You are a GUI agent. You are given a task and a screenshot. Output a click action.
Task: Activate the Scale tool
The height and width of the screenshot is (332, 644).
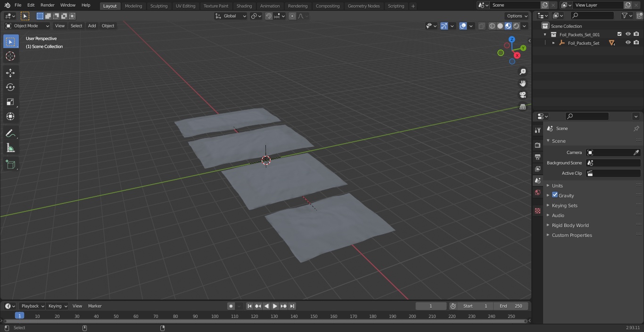10,102
